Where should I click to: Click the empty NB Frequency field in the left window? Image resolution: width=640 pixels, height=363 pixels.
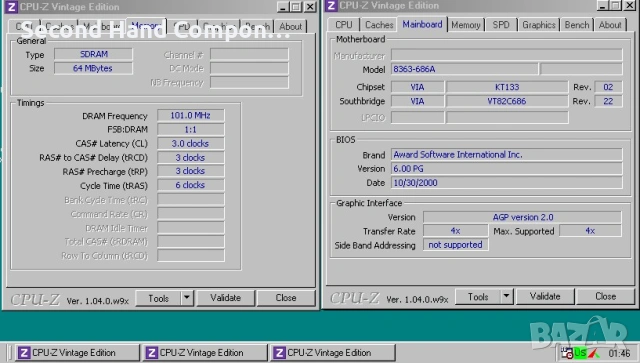[x=249, y=82]
